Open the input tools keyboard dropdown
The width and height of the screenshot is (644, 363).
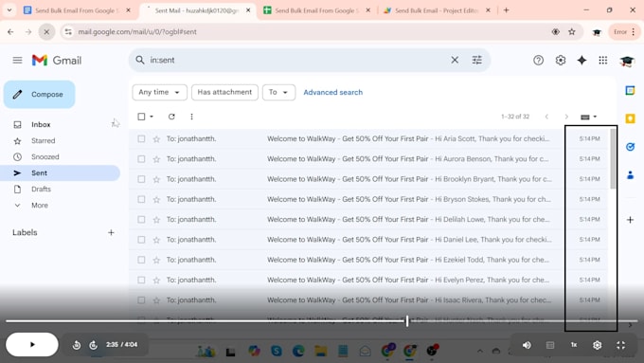tap(588, 117)
